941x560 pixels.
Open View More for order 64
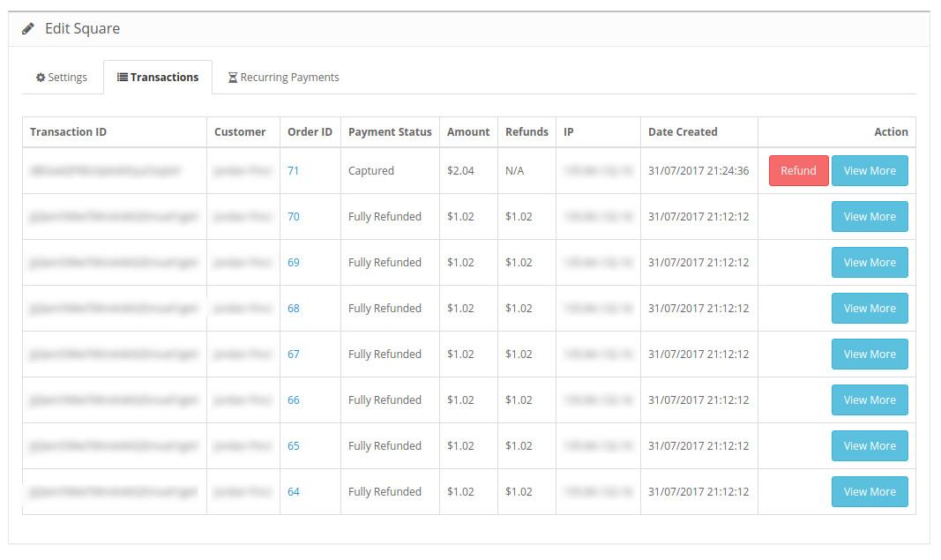(869, 492)
